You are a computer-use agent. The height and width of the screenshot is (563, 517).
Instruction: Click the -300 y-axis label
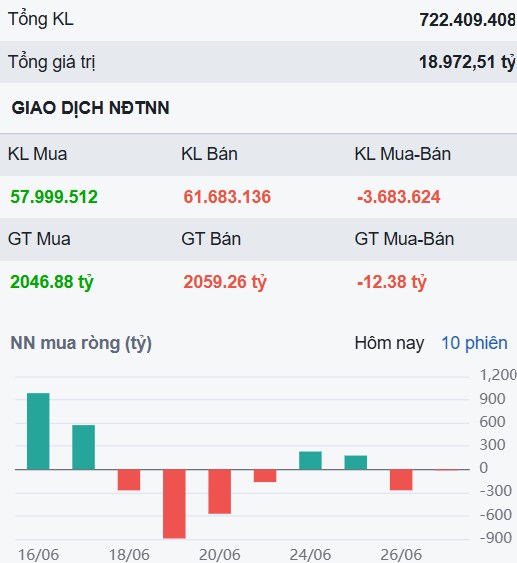click(495, 491)
